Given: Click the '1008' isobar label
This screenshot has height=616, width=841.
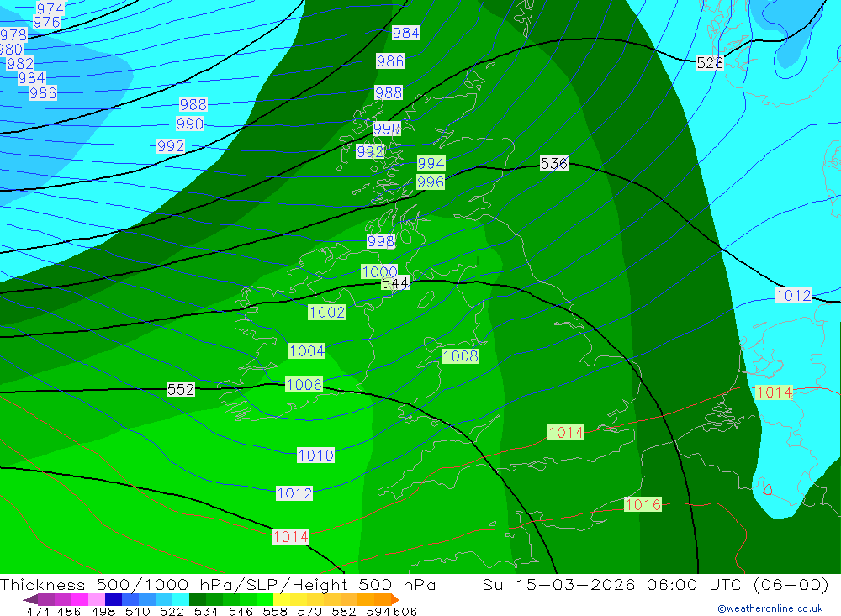Looking at the screenshot, I should coord(460,356).
